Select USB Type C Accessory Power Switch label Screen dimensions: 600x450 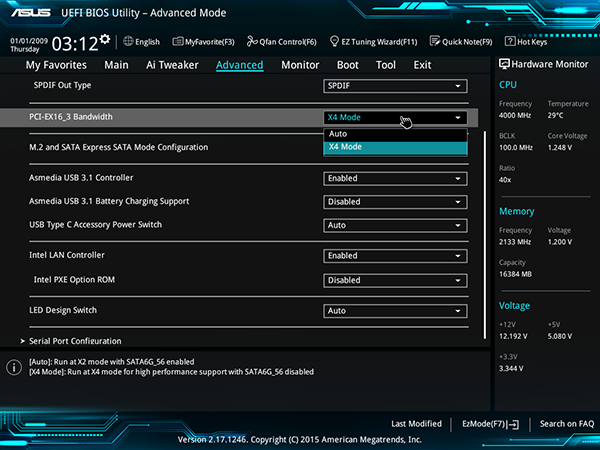click(95, 225)
